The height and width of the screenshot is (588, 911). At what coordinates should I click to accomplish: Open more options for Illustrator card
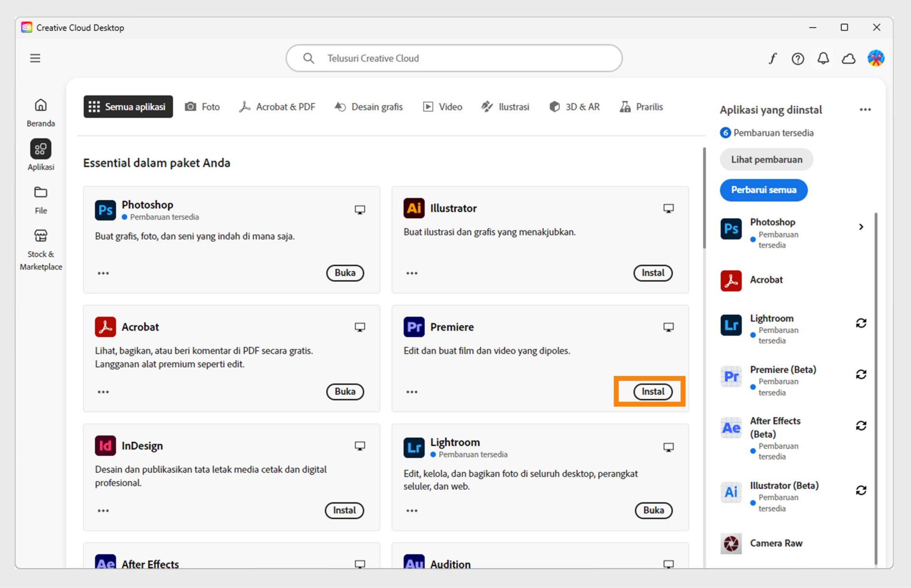(412, 273)
